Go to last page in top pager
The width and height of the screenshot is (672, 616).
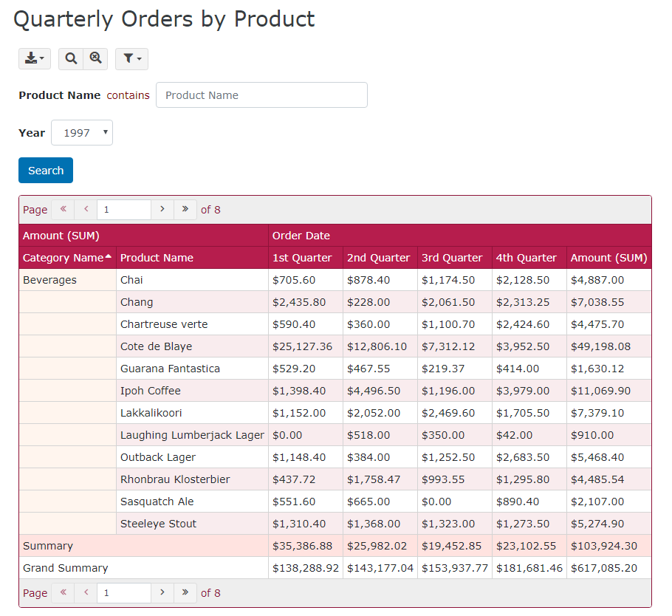[x=185, y=210]
